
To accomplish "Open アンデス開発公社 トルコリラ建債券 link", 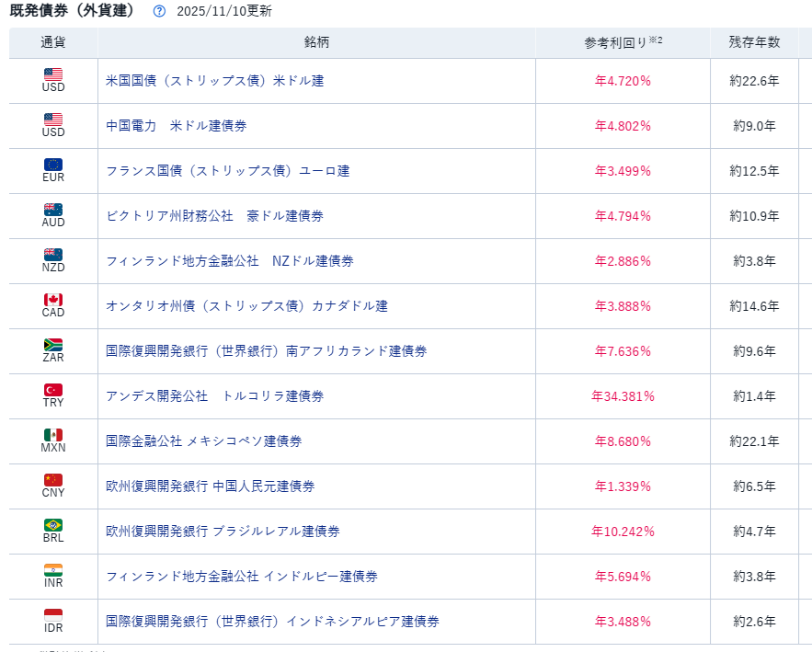I will [x=214, y=396].
